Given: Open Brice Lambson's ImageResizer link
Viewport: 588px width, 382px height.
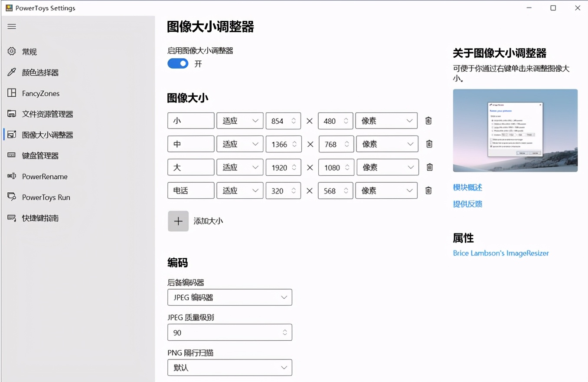Looking at the screenshot, I should [501, 253].
